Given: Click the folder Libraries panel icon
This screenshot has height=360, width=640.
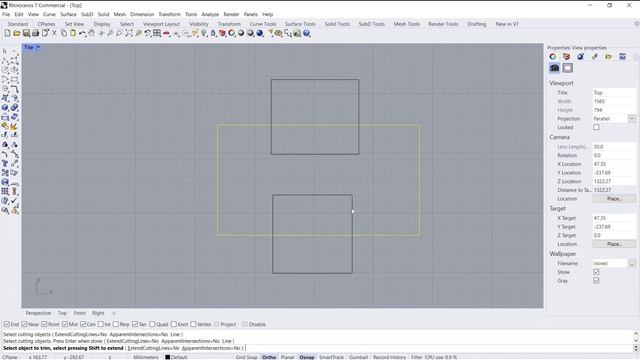Looking at the screenshot, I should pos(608,56).
